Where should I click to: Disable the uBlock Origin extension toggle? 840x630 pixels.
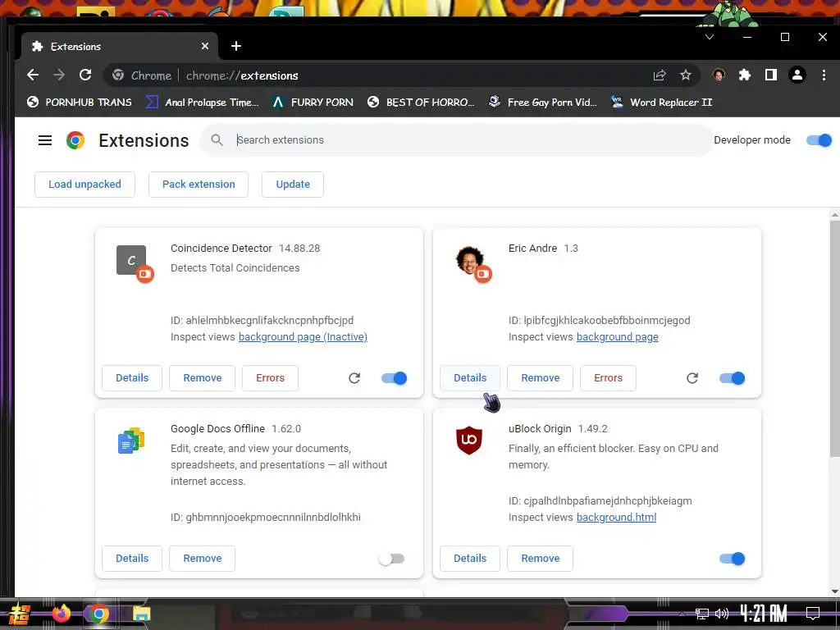[x=732, y=559]
